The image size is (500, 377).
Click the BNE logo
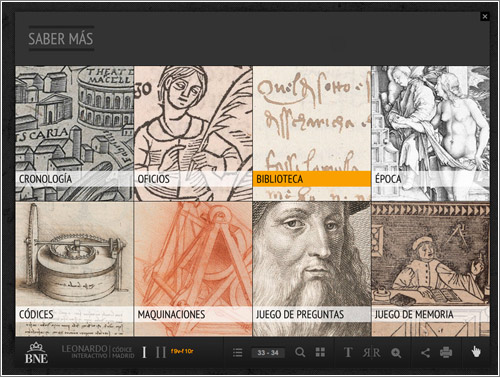[x=36, y=353]
